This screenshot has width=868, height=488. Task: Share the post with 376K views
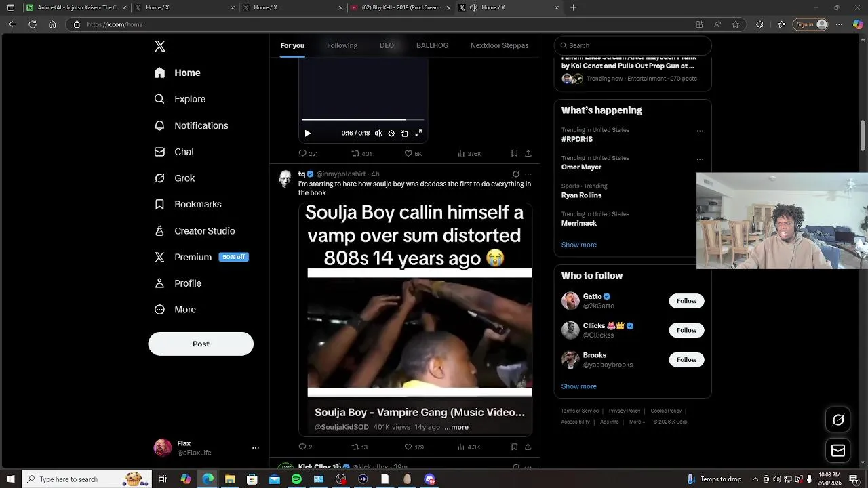pyautogui.click(x=528, y=154)
